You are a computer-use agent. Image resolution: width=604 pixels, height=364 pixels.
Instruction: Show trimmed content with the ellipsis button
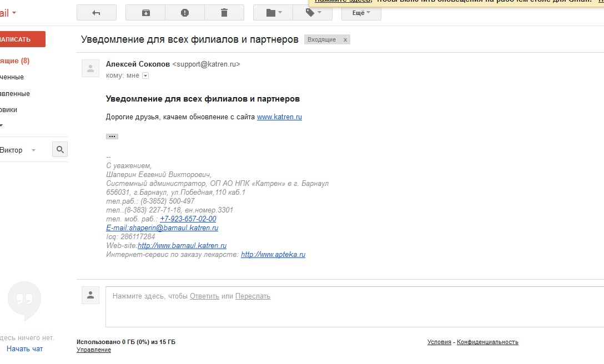[x=112, y=136]
